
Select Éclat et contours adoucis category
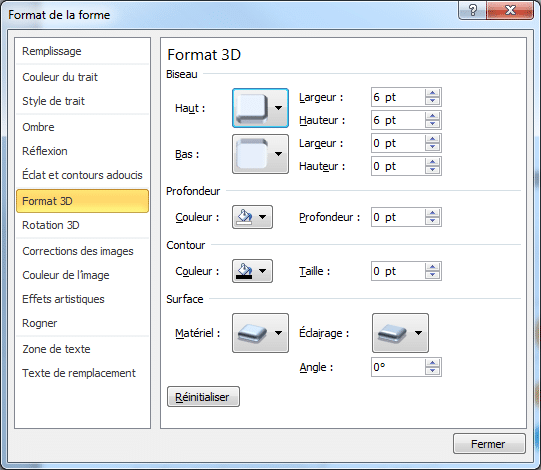82,175
